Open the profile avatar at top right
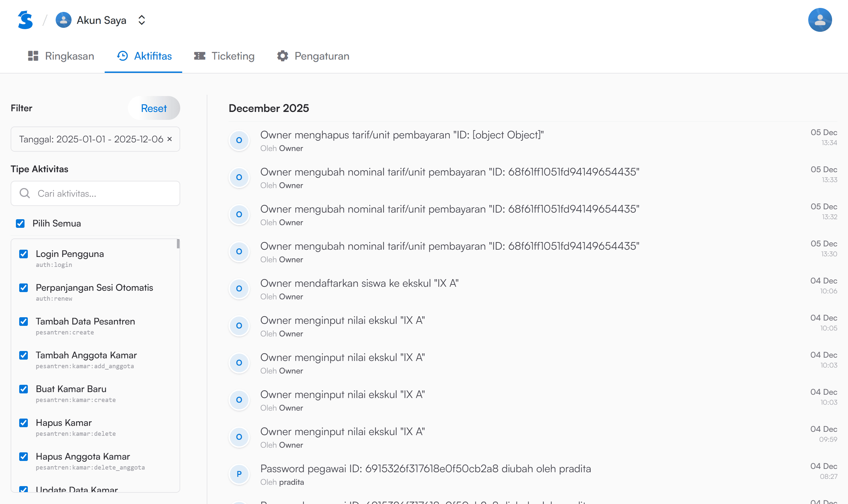The width and height of the screenshot is (848, 504). (820, 20)
